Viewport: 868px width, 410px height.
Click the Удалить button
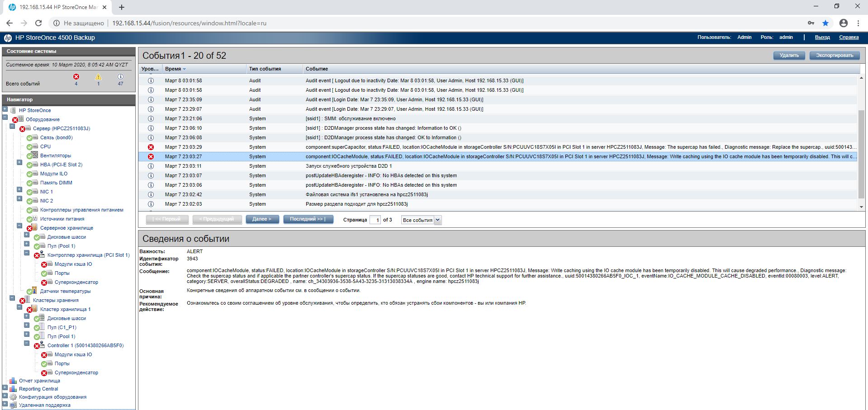789,56
